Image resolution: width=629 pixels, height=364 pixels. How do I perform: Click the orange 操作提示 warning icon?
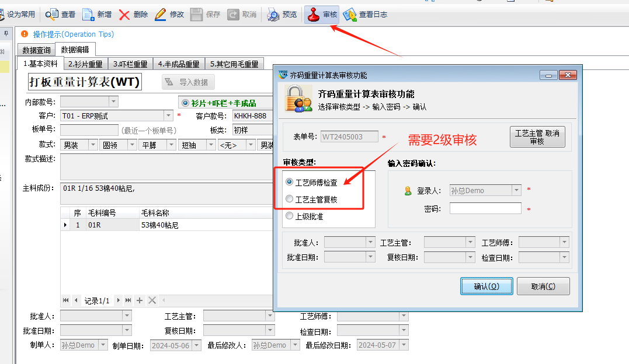[x=25, y=34]
